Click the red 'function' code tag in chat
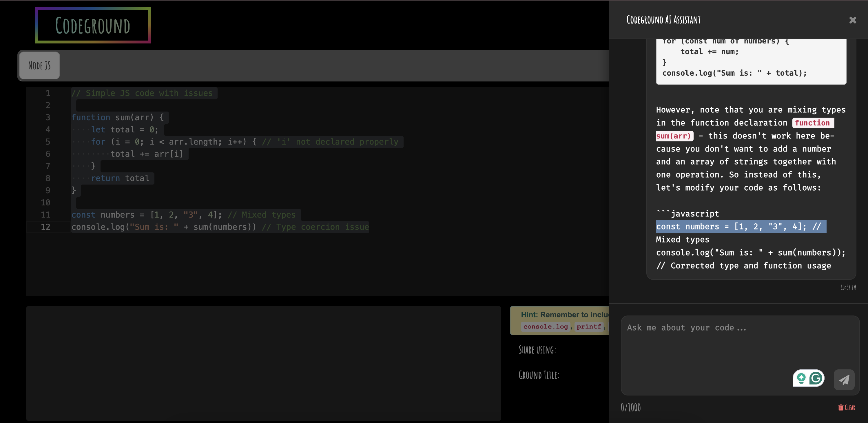Image resolution: width=868 pixels, height=423 pixels. tap(813, 123)
